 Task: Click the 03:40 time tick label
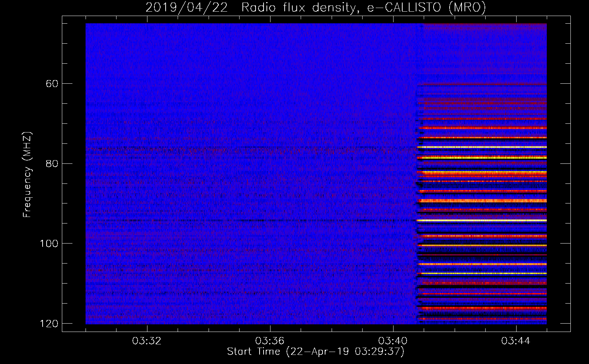(x=393, y=341)
